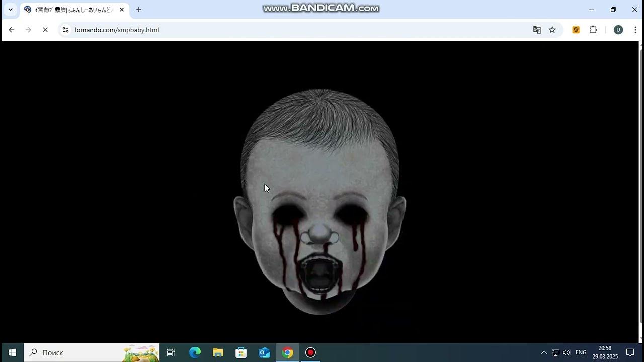Click the Google Translate page icon
The width and height of the screenshot is (644, 362).
(x=537, y=30)
